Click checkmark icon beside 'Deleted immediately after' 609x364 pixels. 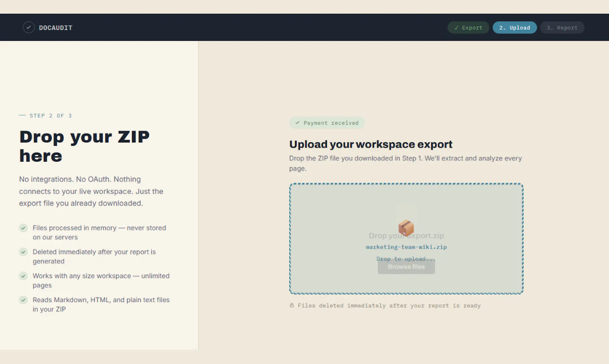(x=23, y=252)
